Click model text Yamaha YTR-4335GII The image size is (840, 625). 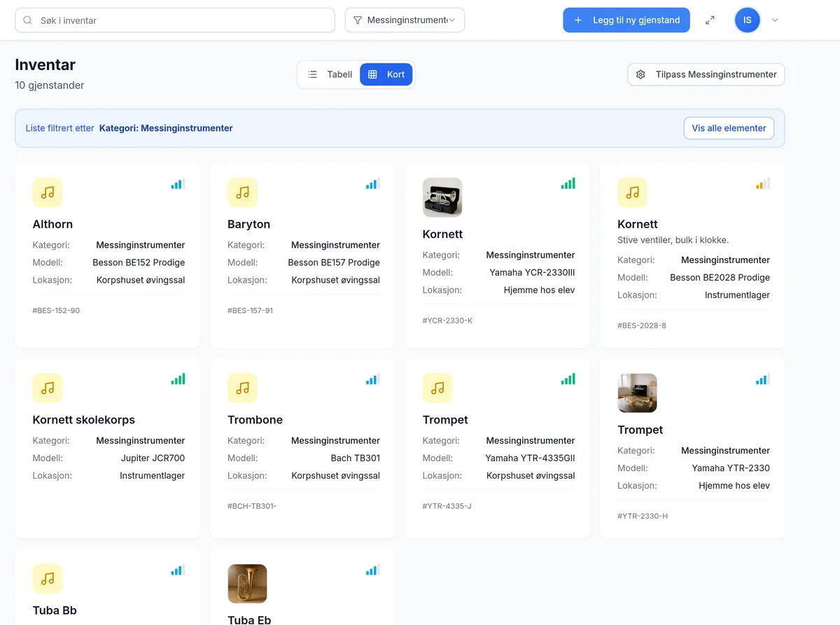(530, 458)
